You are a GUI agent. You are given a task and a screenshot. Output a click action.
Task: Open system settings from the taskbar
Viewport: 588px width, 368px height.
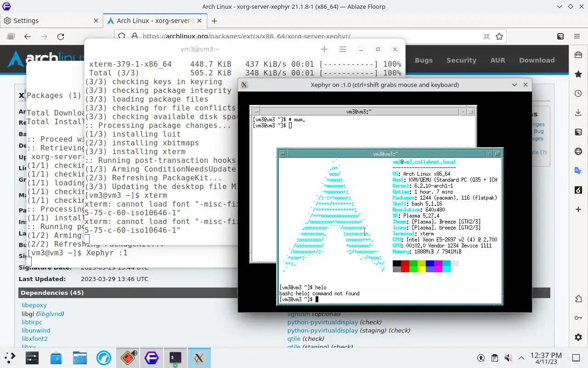(32, 358)
